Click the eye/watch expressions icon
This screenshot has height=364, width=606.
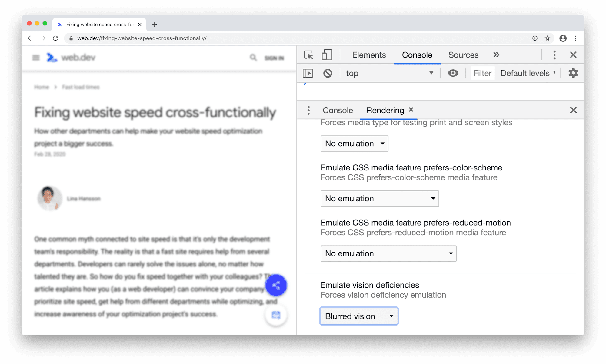click(453, 73)
